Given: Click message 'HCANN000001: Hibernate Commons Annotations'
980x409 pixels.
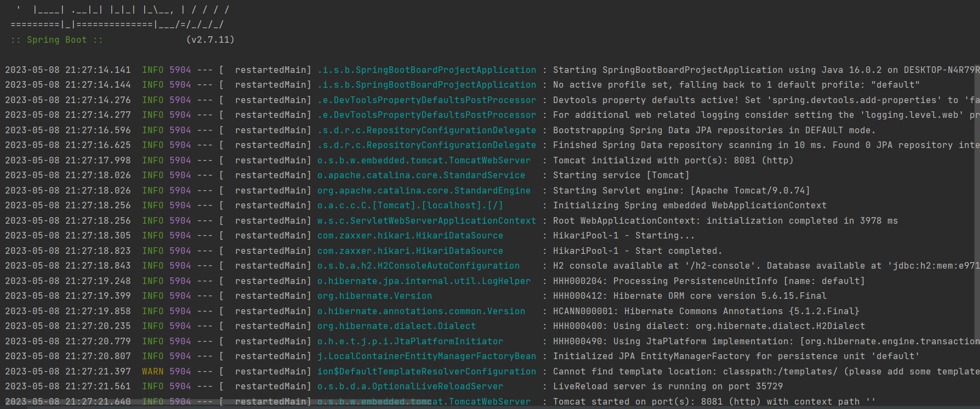Looking at the screenshot, I should [668, 311].
